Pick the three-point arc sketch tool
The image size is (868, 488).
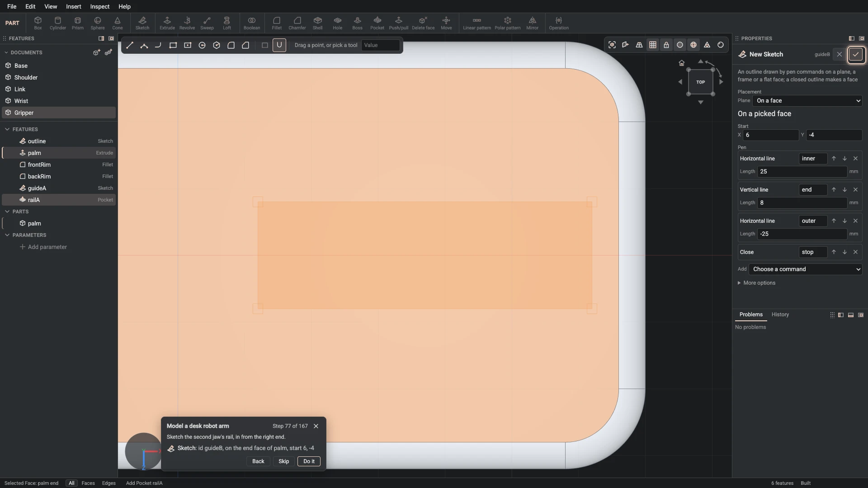click(144, 45)
